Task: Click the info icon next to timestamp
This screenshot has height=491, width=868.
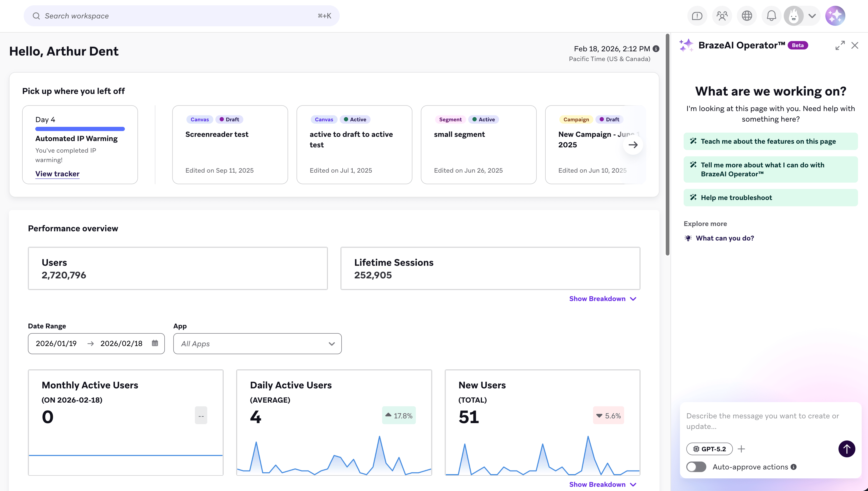Action: click(x=656, y=49)
